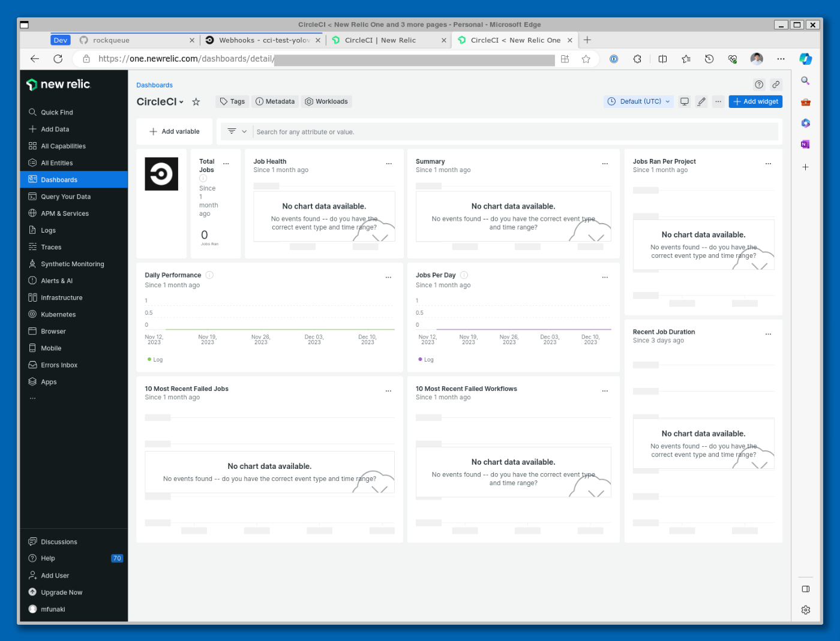Open Workloads panel
Viewport: 840px width, 641px height.
coord(326,101)
